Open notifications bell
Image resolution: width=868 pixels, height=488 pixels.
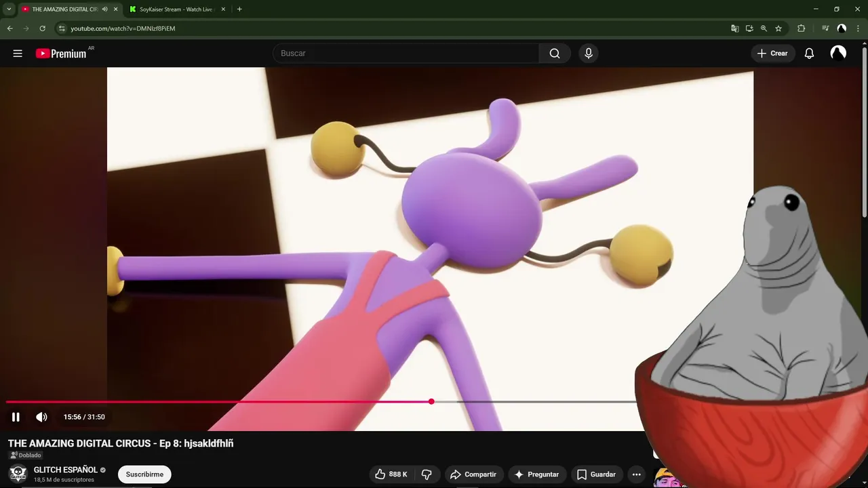pos(809,54)
